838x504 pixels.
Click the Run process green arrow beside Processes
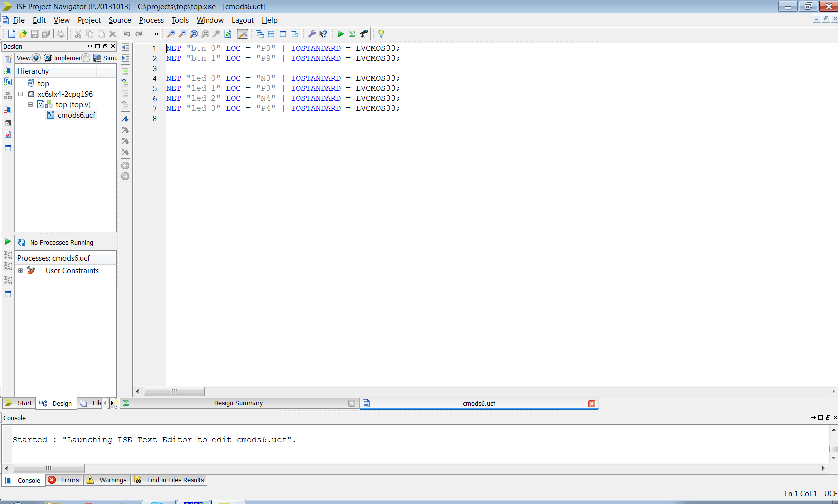(8, 242)
